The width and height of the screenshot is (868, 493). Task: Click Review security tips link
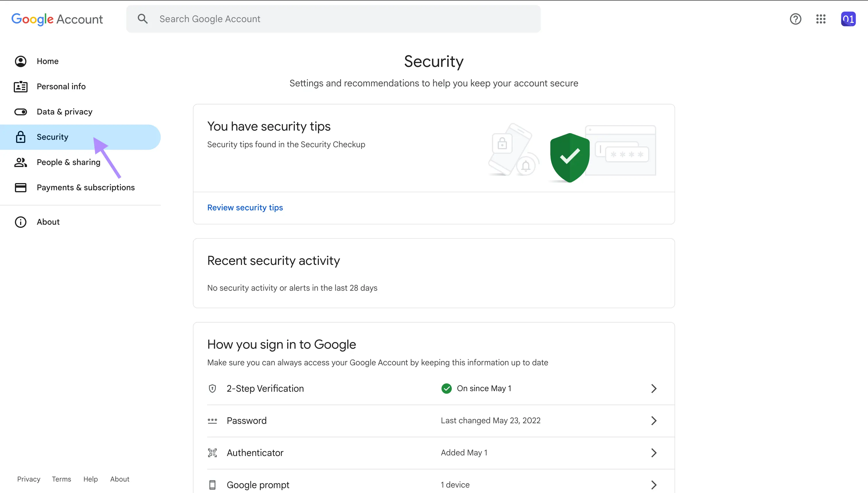tap(245, 207)
